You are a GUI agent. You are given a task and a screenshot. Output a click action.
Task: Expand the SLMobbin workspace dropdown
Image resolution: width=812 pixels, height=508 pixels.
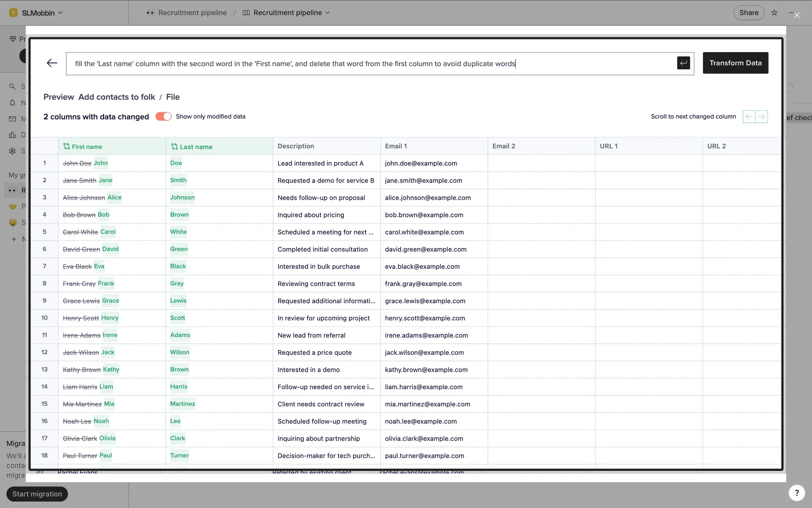tap(37, 13)
